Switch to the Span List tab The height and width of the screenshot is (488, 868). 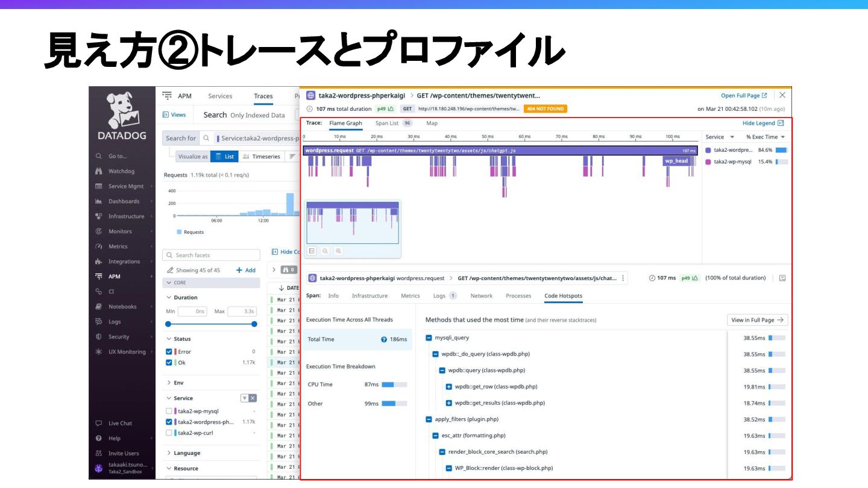coord(394,124)
